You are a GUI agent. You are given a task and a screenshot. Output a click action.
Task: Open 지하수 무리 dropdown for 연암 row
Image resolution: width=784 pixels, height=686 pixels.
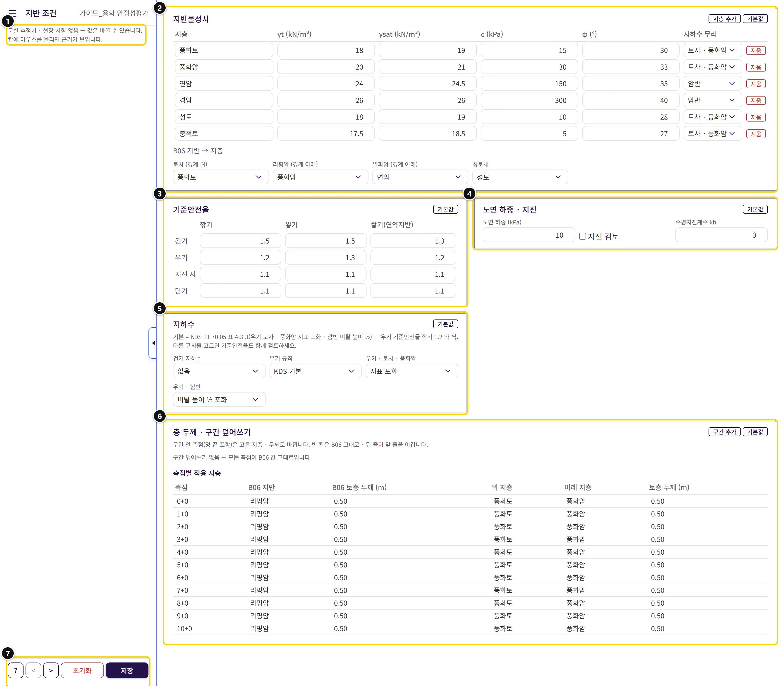tap(712, 84)
